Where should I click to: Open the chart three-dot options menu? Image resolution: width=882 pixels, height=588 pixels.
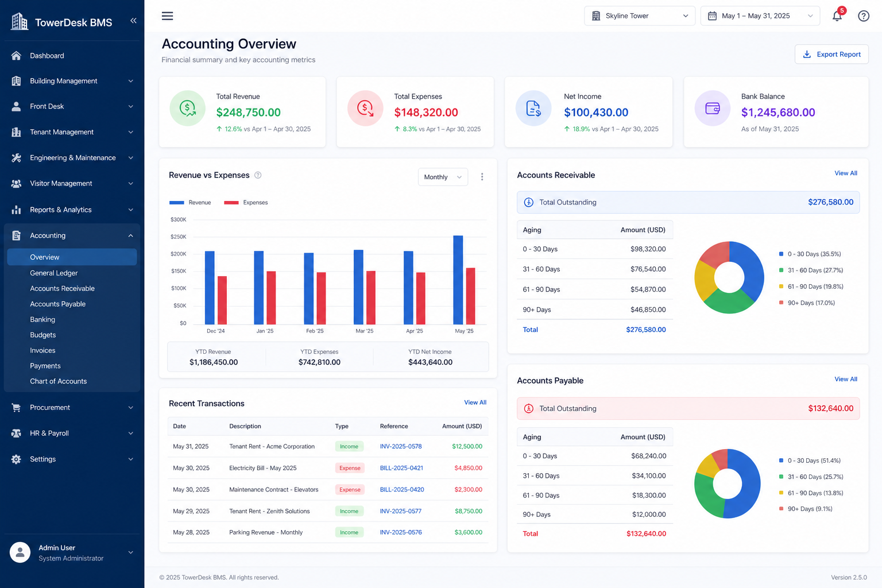pyautogui.click(x=482, y=177)
